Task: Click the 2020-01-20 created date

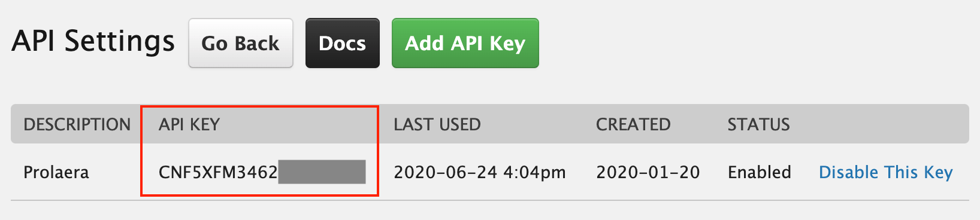Action: (x=648, y=172)
